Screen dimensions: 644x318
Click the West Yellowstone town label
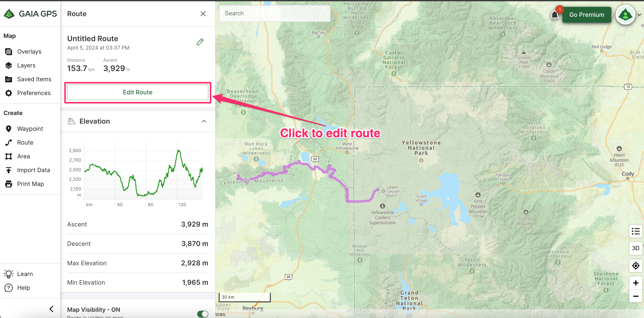coord(347,146)
